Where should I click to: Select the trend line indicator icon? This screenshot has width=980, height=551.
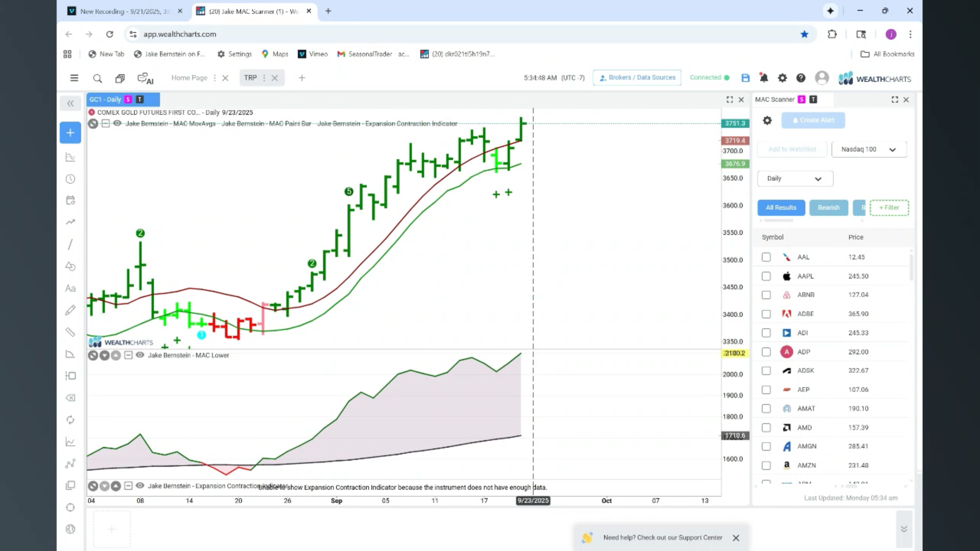[70, 222]
